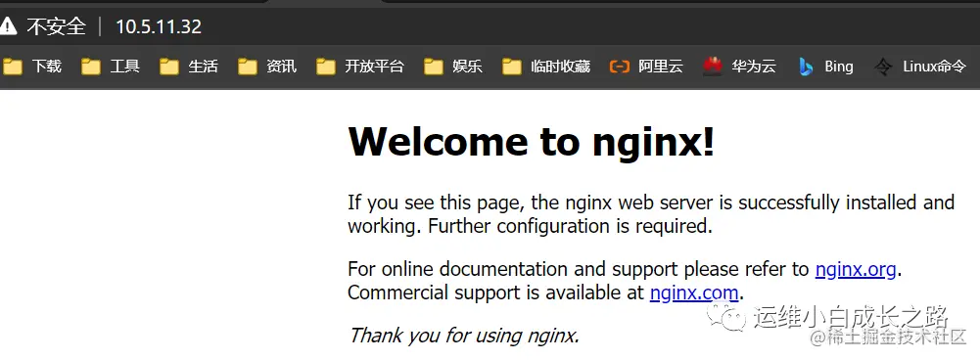This screenshot has width=980, height=360.
Task: Click the 不安全 security label
Action: pos(56,26)
